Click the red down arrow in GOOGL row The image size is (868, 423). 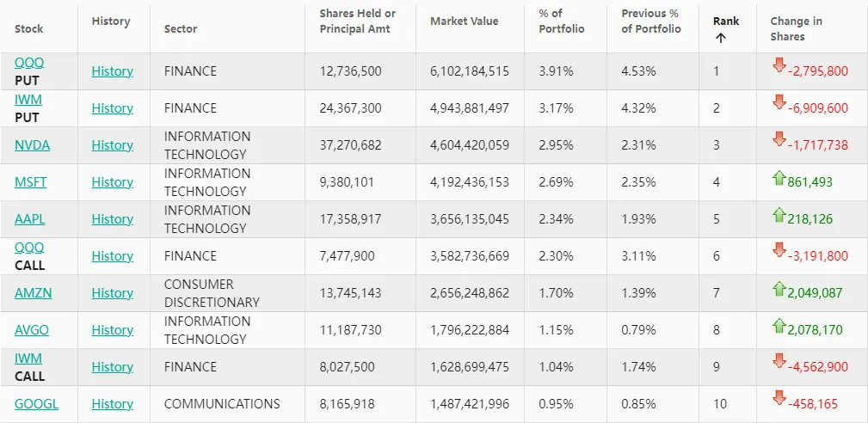(779, 398)
